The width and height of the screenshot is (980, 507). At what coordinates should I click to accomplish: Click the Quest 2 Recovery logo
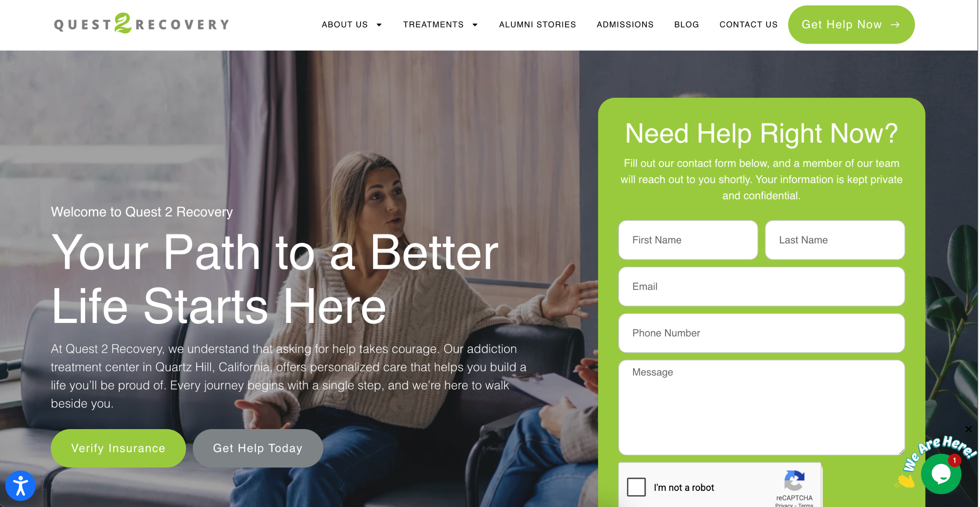pyautogui.click(x=142, y=23)
